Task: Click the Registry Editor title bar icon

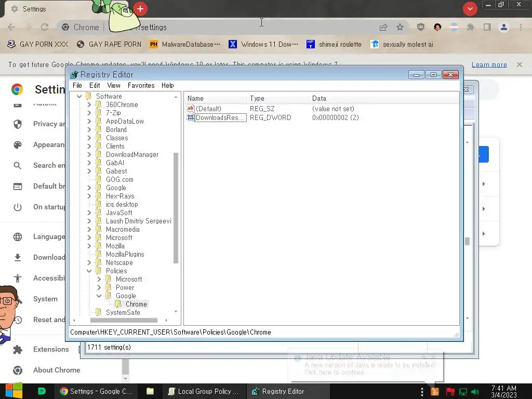Action: point(74,75)
